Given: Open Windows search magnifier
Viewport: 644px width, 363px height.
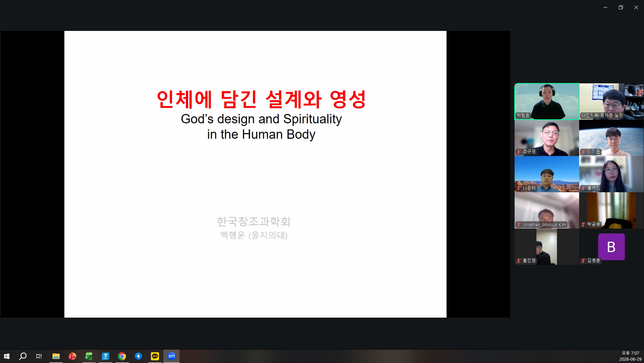Looking at the screenshot, I should (x=23, y=356).
